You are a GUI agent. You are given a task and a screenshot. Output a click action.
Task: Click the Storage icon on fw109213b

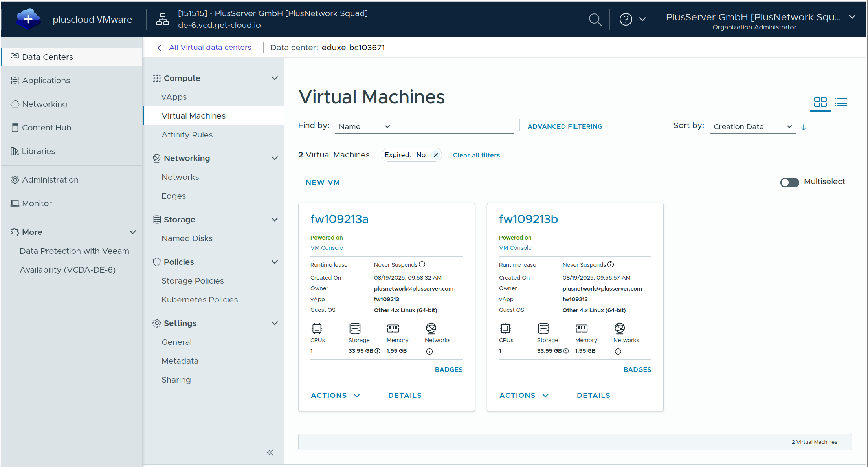tap(543, 328)
